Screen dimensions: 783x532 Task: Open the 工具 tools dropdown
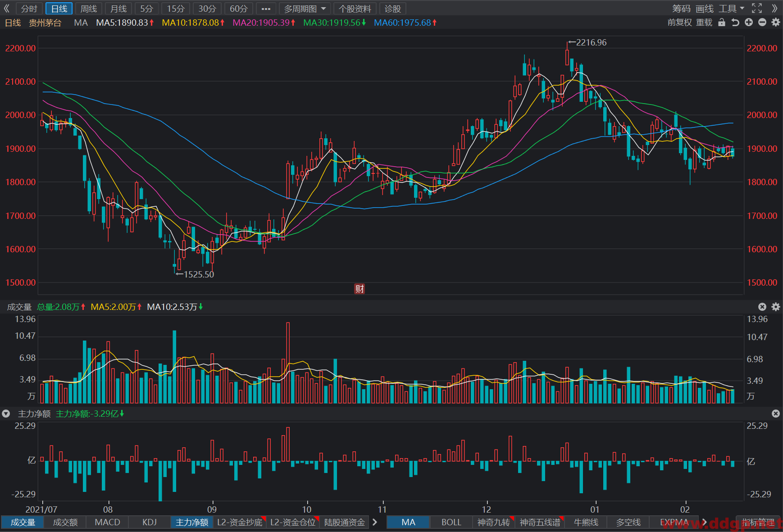click(x=732, y=9)
